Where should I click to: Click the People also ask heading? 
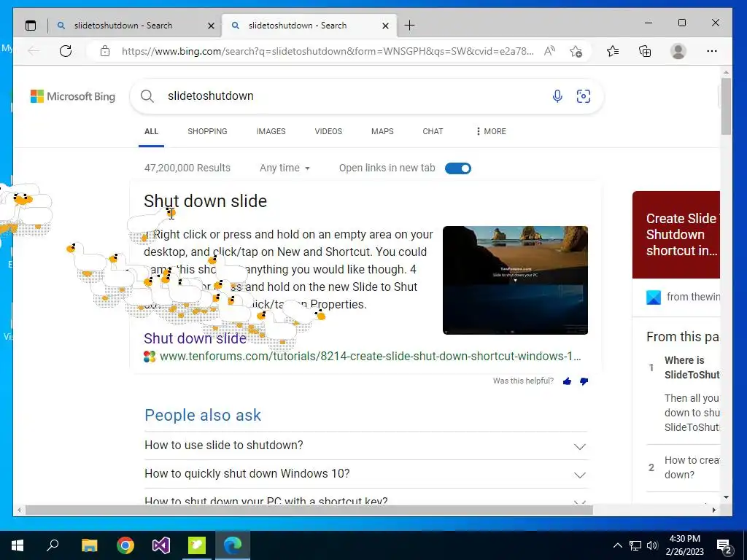pos(203,415)
